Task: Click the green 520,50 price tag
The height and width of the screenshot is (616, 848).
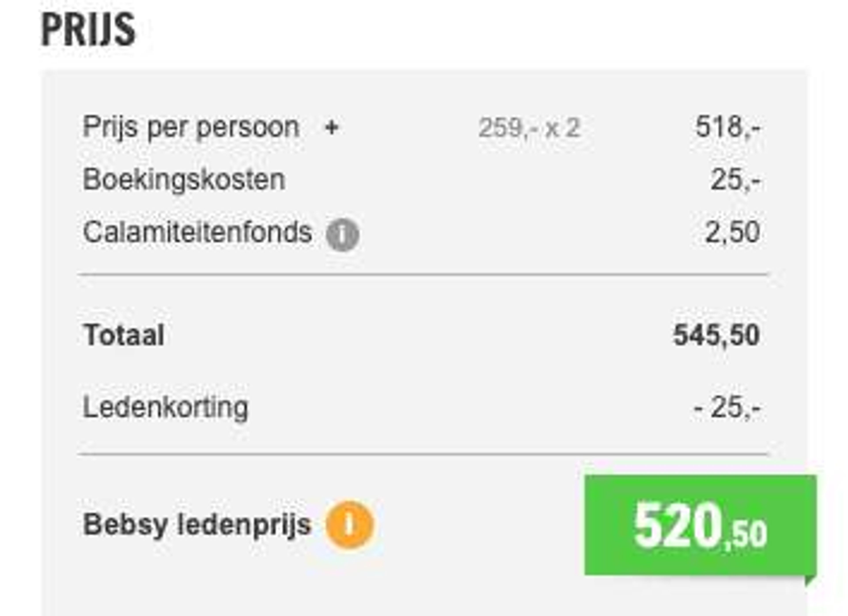Action: [700, 525]
